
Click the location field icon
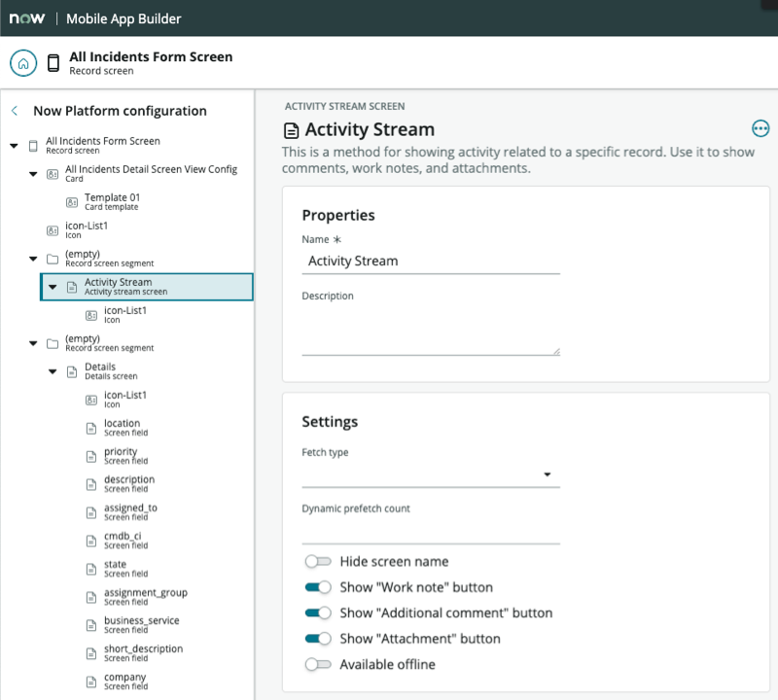tap(91, 429)
